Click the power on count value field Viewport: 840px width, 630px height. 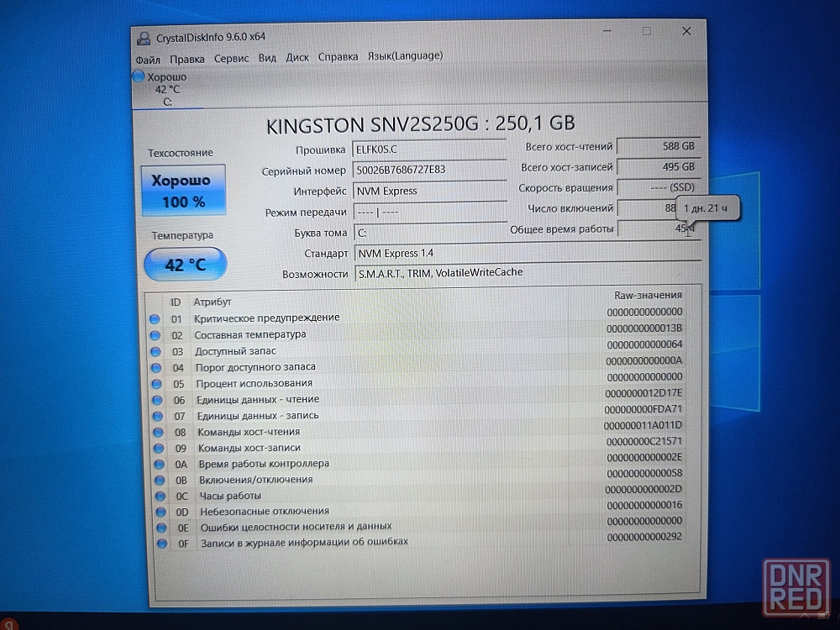pyautogui.click(x=647, y=208)
